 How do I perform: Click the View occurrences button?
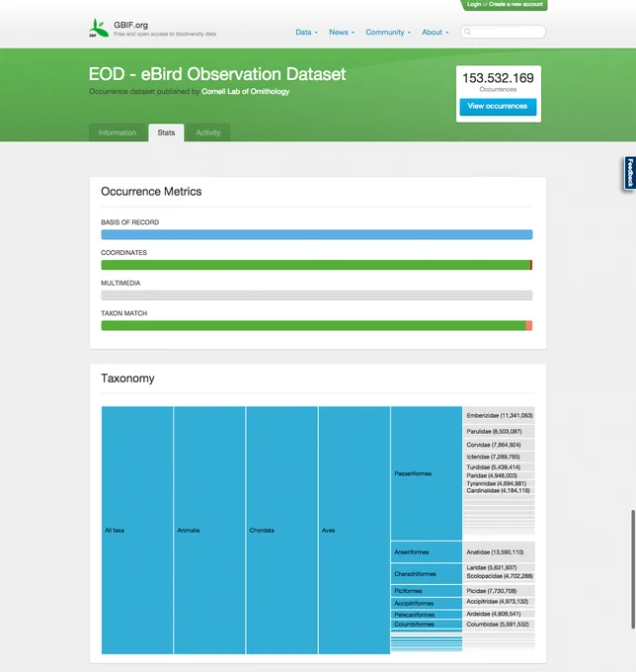498,107
